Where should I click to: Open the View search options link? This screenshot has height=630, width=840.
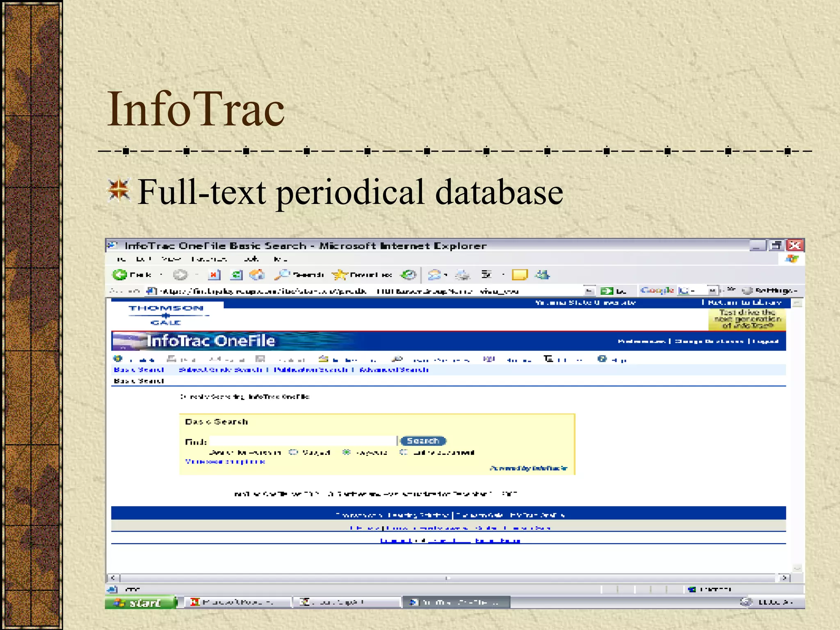click(225, 461)
